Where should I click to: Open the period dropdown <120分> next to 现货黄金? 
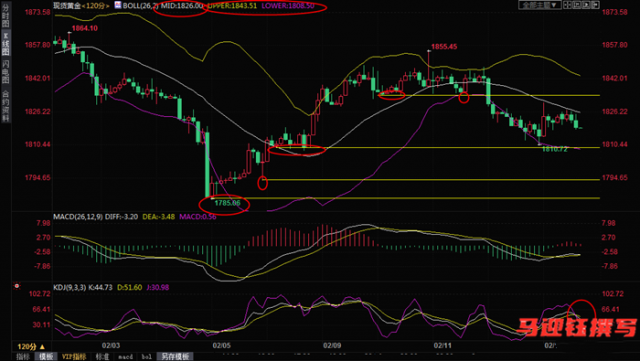(96, 6)
